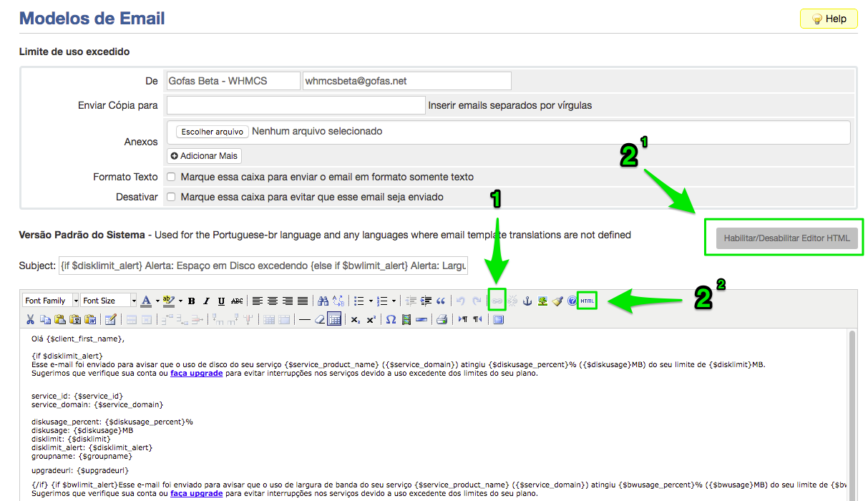Cut selection with the scissors icon
868x501 pixels.
30,320
